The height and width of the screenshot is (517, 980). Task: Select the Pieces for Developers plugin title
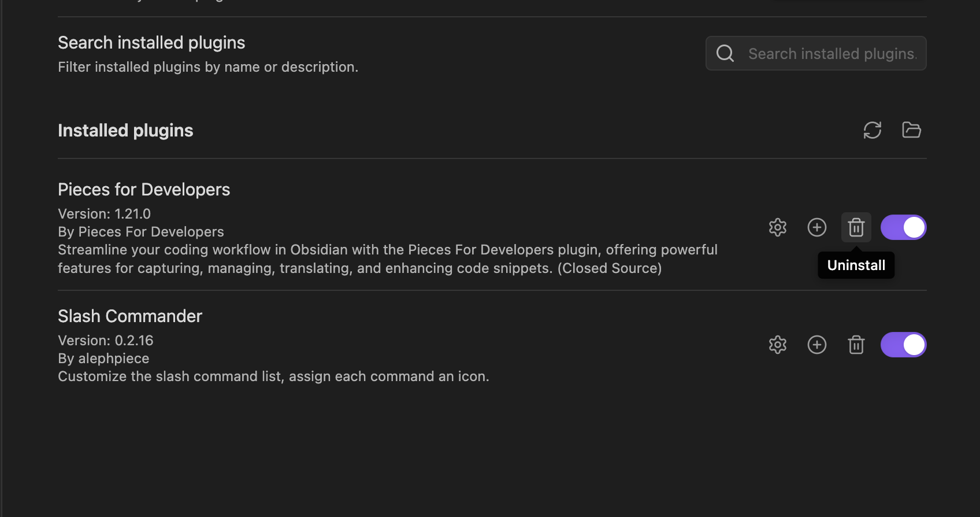point(144,190)
